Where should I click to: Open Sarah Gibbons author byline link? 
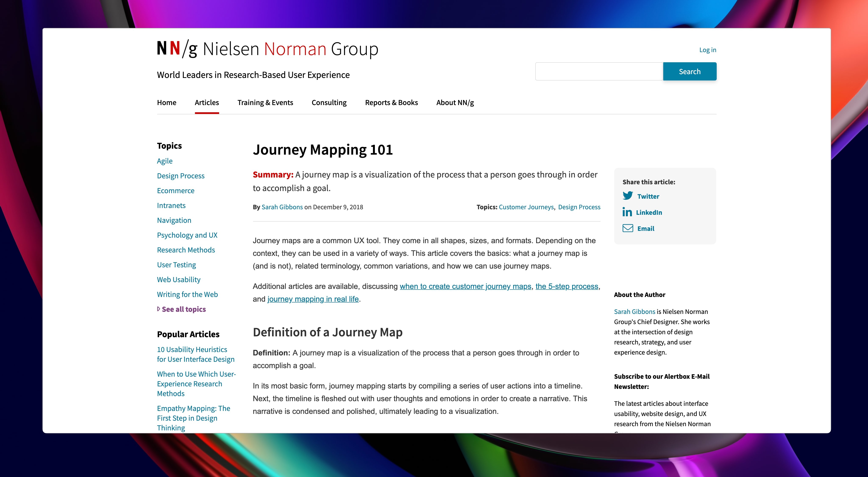[282, 207]
